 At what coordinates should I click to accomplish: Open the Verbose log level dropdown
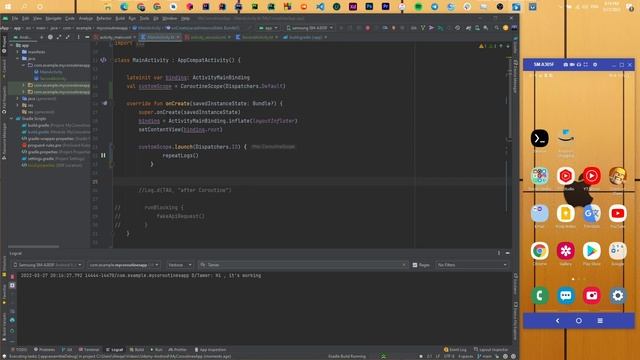click(x=180, y=265)
